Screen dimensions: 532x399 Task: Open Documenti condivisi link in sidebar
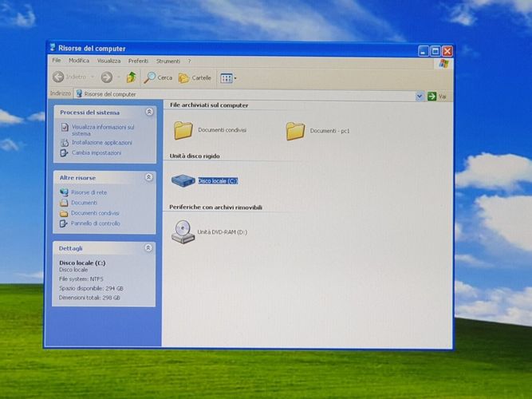(95, 213)
